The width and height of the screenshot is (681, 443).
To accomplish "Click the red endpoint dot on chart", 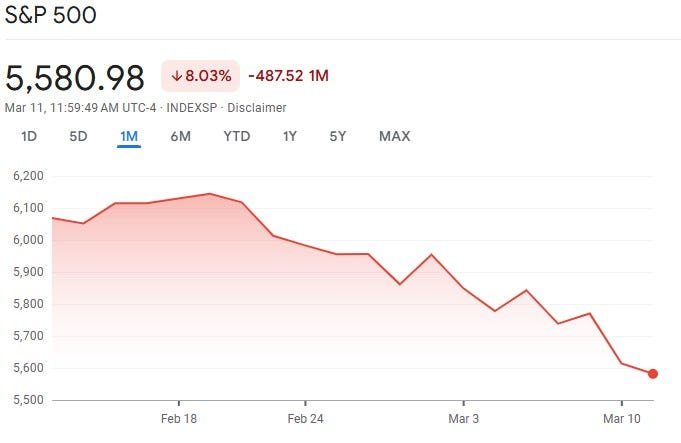I will 653,374.
